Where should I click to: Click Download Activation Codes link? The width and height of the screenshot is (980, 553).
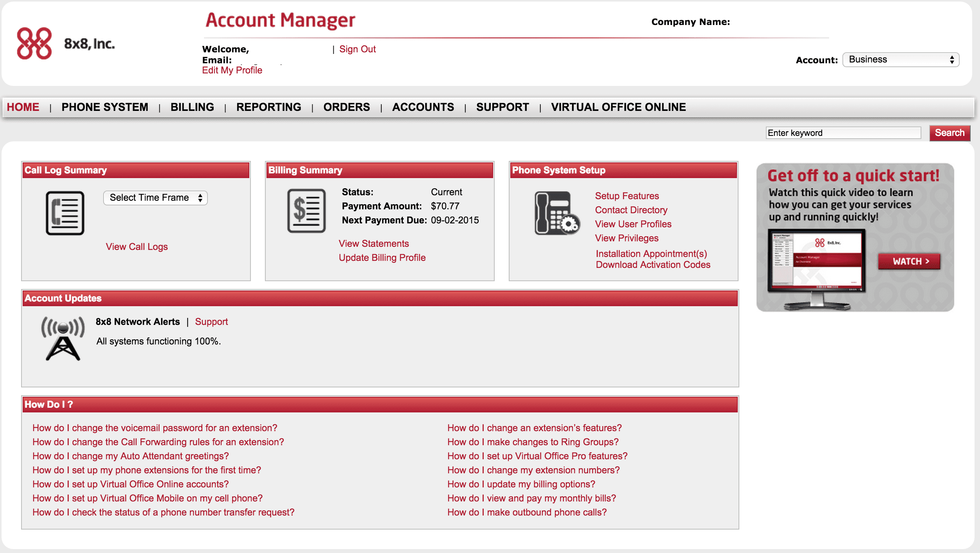653,265
